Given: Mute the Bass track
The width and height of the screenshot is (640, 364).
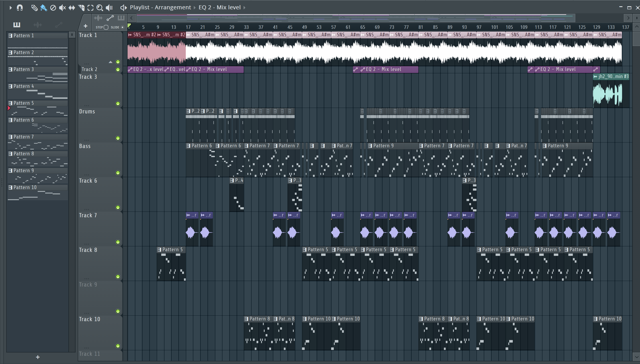Looking at the screenshot, I should (118, 173).
